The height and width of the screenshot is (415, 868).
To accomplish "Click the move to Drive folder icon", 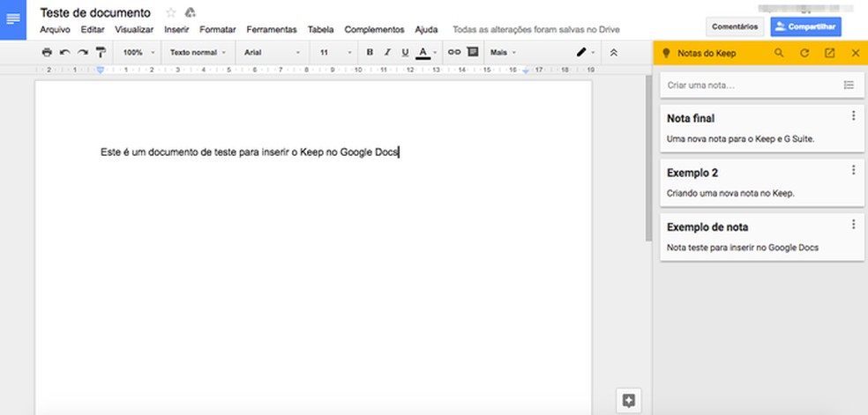I will (x=190, y=12).
